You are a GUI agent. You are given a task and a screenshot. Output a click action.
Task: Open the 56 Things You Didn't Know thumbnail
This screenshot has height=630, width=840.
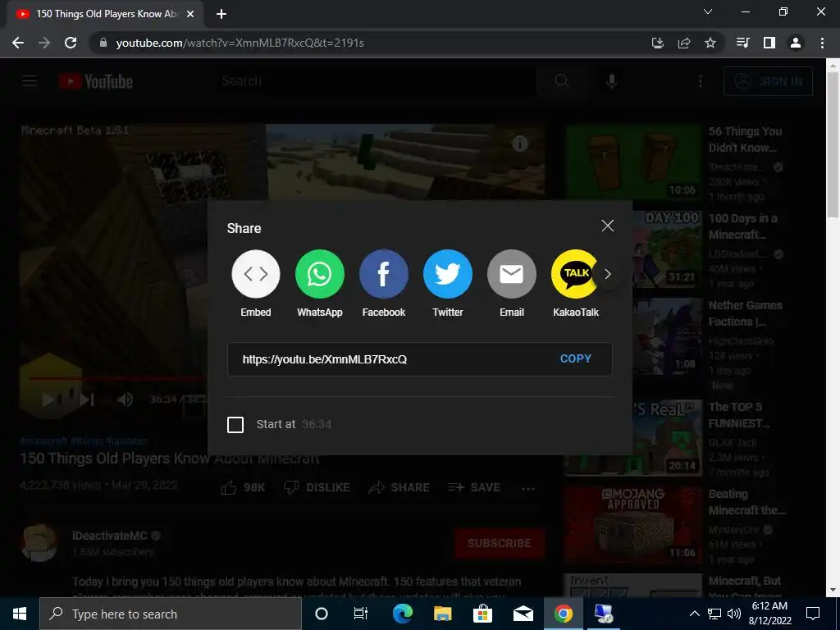coord(634,162)
